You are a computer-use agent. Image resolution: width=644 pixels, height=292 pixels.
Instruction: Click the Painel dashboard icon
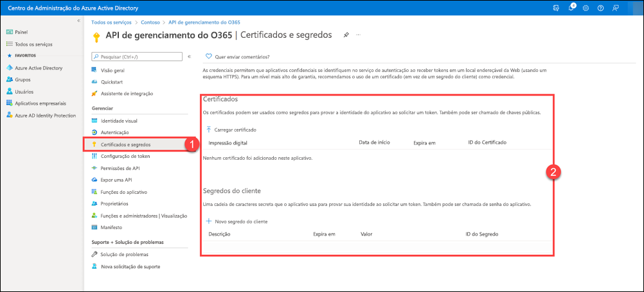pos(9,32)
